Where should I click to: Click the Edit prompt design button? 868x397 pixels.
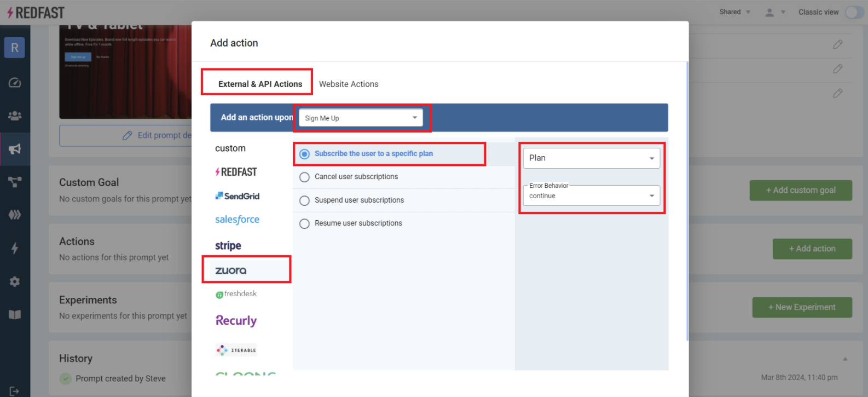coord(125,135)
